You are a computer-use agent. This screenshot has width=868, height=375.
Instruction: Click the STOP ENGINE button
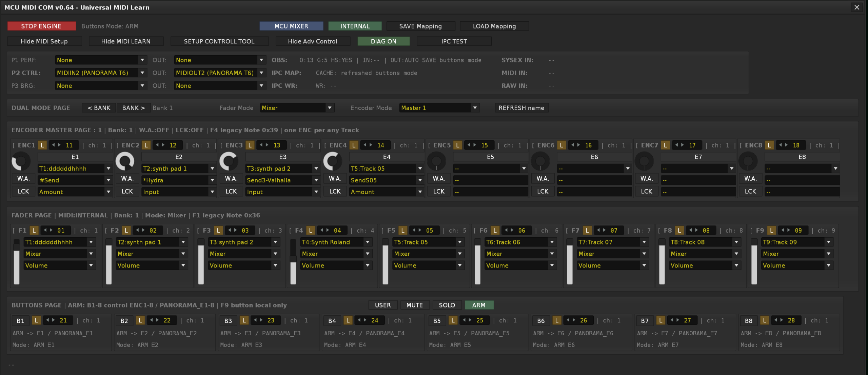pyautogui.click(x=41, y=26)
